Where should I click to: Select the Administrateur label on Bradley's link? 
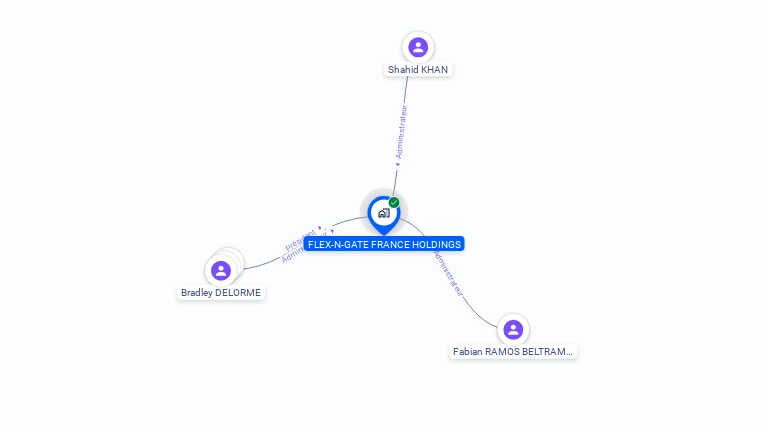pos(293,256)
